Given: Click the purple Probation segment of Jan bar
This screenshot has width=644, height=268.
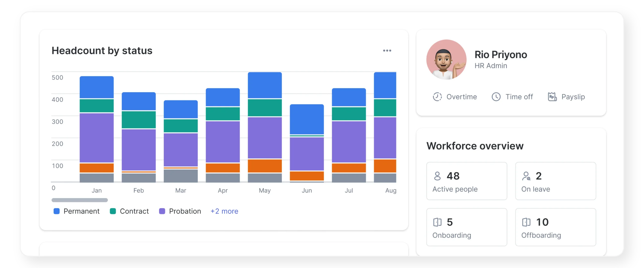Looking at the screenshot, I should coord(97,138).
